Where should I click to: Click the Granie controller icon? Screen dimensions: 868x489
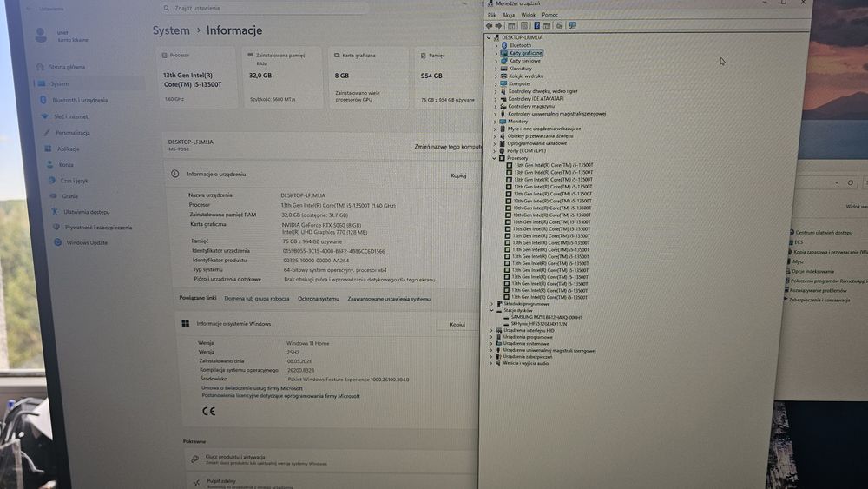click(x=53, y=196)
